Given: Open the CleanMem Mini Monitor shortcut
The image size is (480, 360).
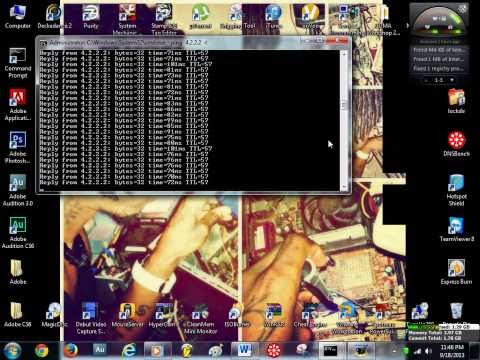Looking at the screenshot, I should (200, 318).
